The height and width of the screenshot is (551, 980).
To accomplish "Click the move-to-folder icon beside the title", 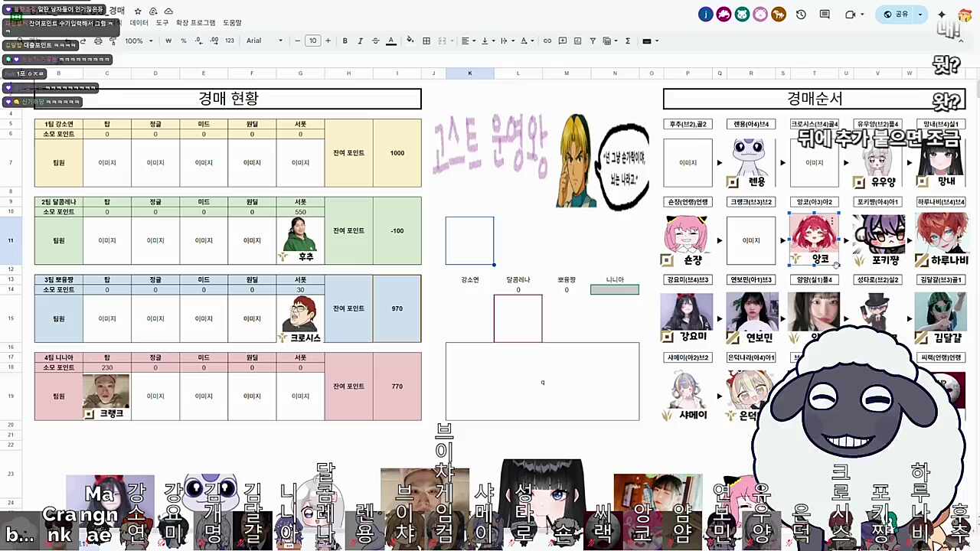I will (x=153, y=11).
